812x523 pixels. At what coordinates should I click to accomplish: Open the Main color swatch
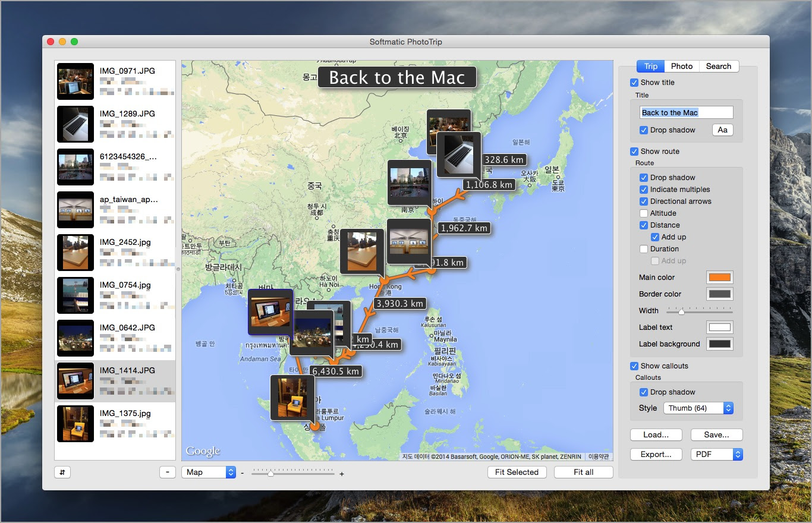[x=719, y=278]
